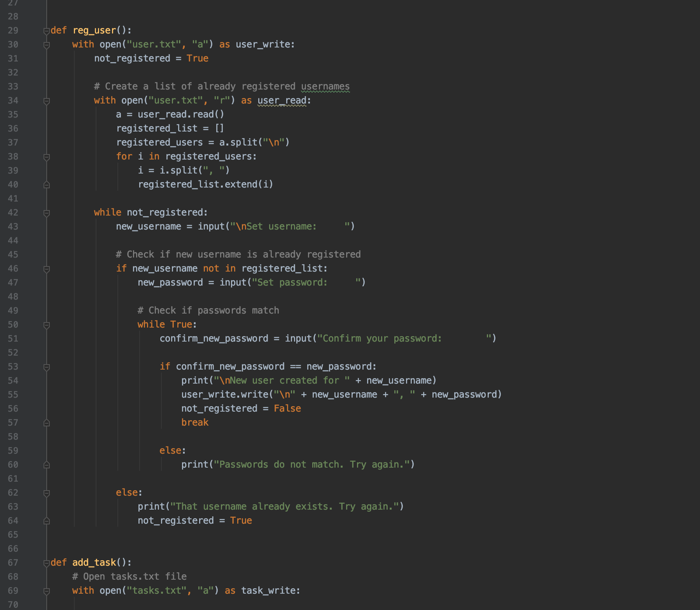Viewport: 700px width, 610px height.
Task: Click fold end marker beside registered_list.extend(i)
Action: pos(47,185)
